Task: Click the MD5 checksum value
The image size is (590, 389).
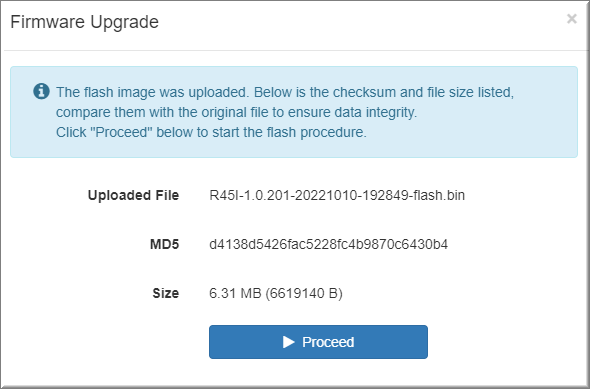Action: point(328,244)
